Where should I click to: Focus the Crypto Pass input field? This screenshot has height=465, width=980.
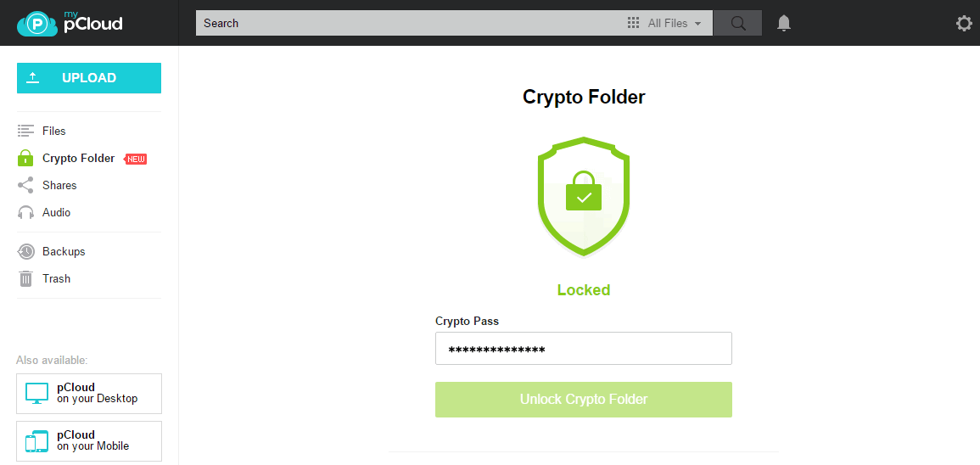pyautogui.click(x=584, y=348)
